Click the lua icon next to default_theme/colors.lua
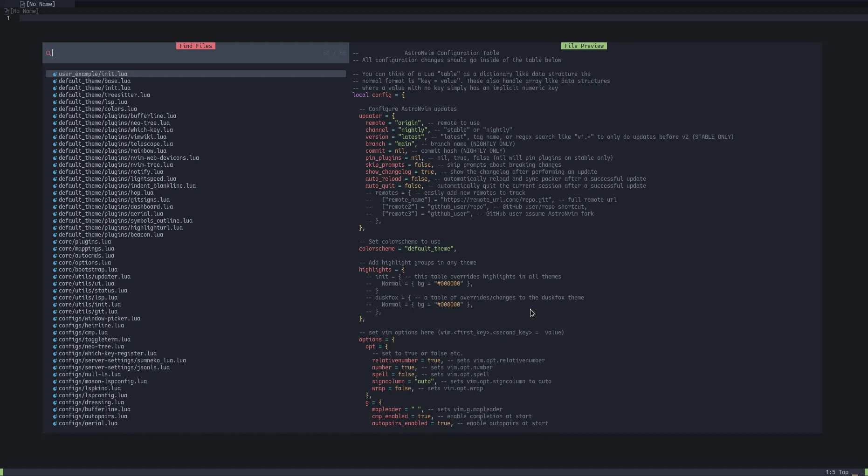The height and width of the screenshot is (476, 868). coord(55,109)
